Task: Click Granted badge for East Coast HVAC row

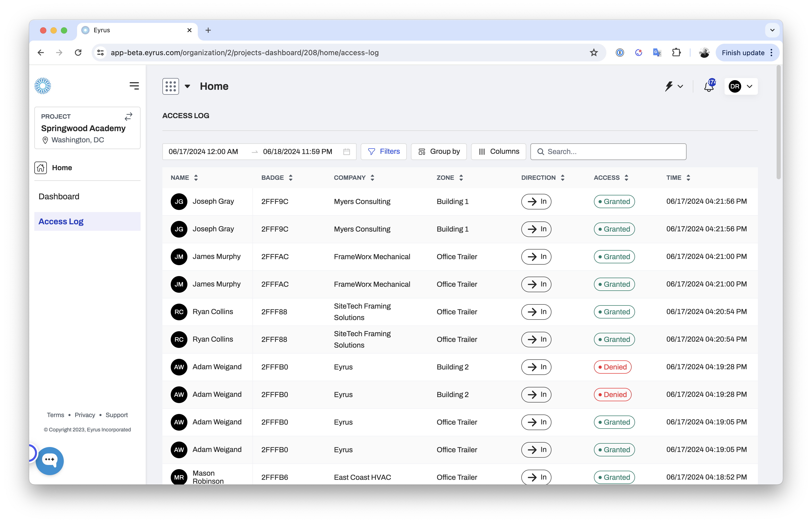Action: (x=614, y=477)
